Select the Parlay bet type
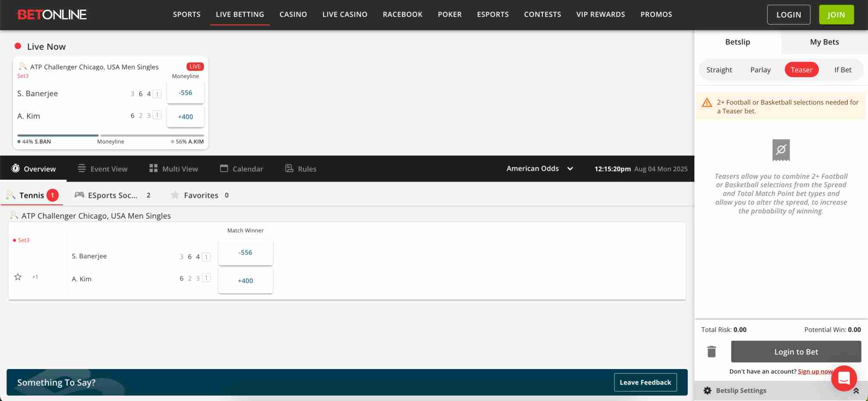The image size is (868, 401). point(760,70)
